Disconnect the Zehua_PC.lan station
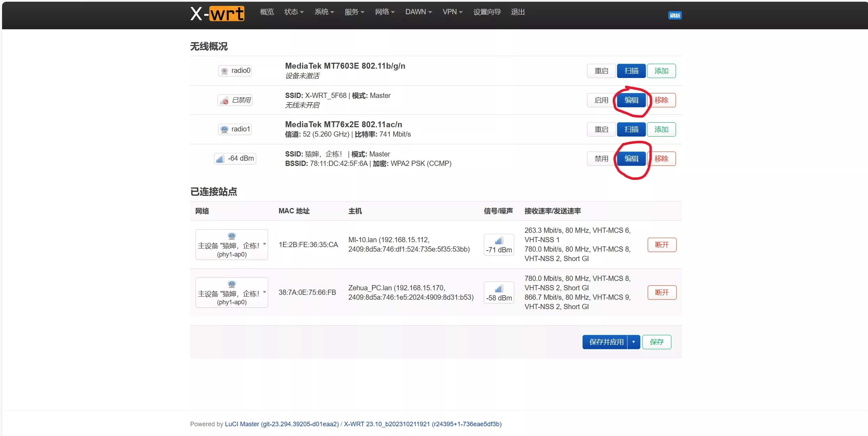The image size is (868, 436). coord(662,293)
